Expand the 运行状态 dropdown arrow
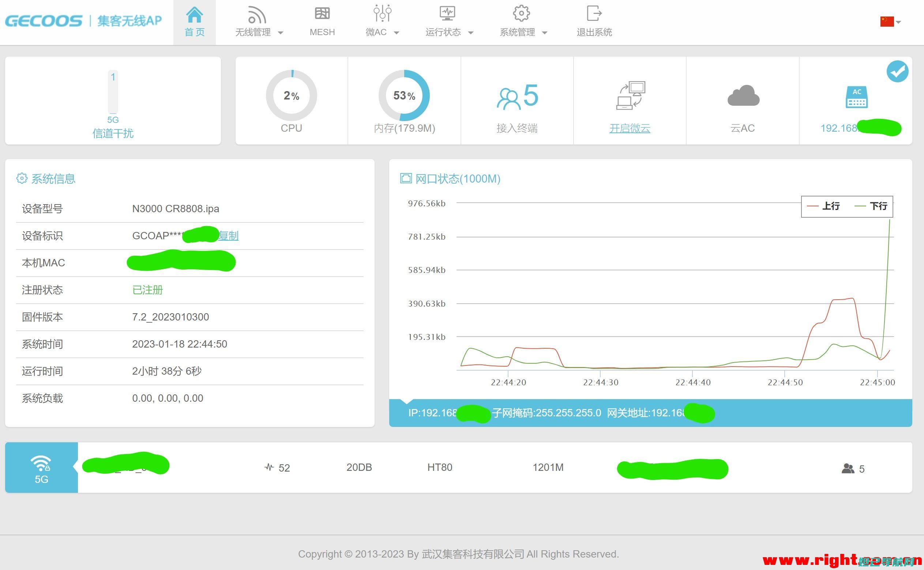This screenshot has width=924, height=570. pos(471,33)
